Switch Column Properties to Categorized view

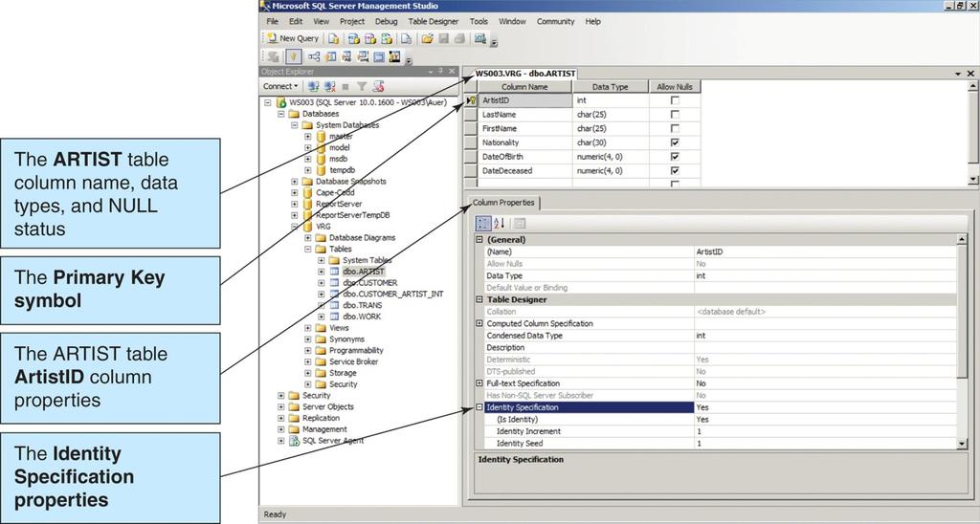[483, 223]
